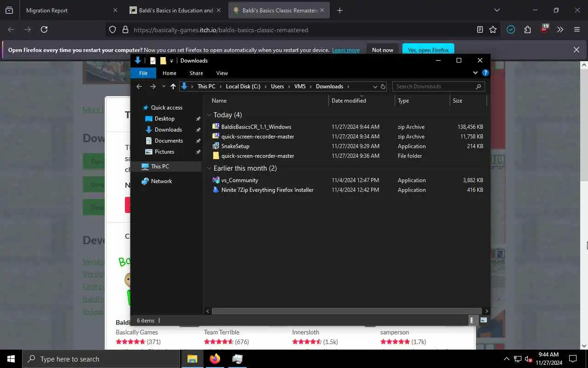Image resolution: width=588 pixels, height=368 pixels.
Task: Open the Firefox View icon at tab bar start
Action: 9,10
